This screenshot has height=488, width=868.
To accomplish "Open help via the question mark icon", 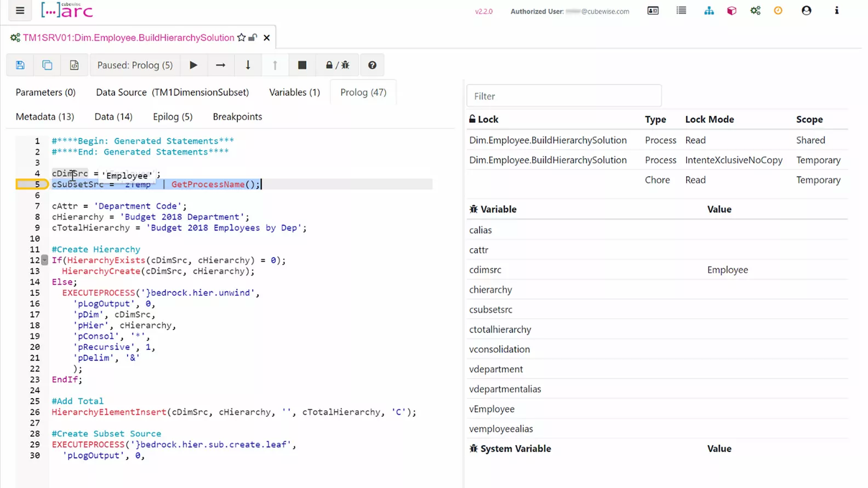I will [372, 65].
